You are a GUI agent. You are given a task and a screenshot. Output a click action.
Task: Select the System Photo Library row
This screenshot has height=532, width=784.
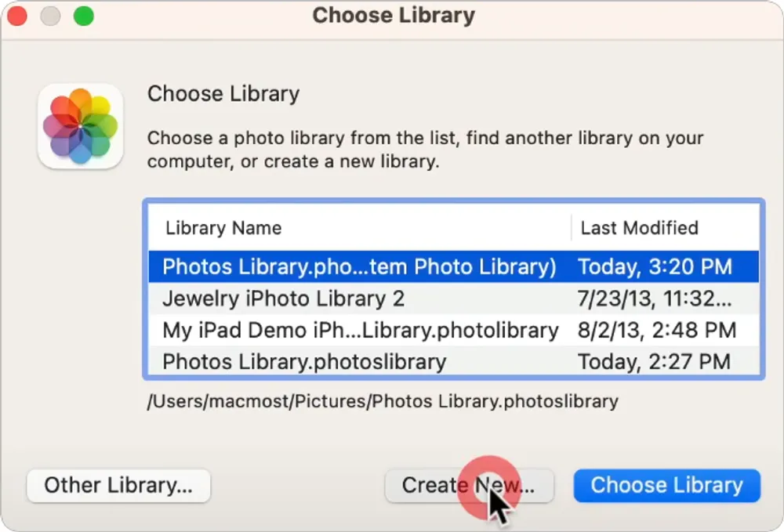coord(359,266)
